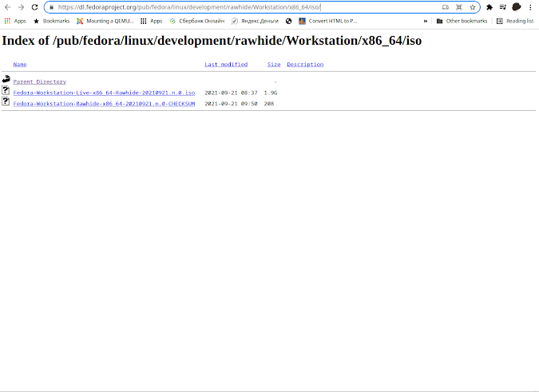
Task: Open the send-to-devices icon in address bar
Action: [445, 7]
